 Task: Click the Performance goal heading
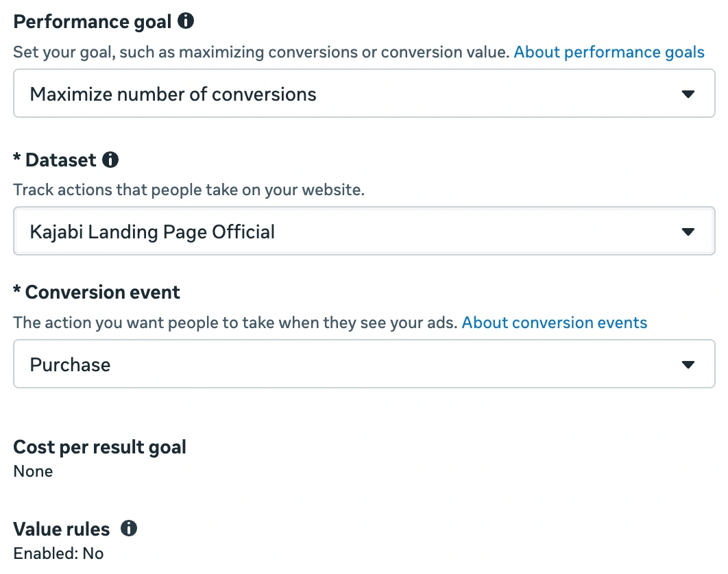click(93, 22)
